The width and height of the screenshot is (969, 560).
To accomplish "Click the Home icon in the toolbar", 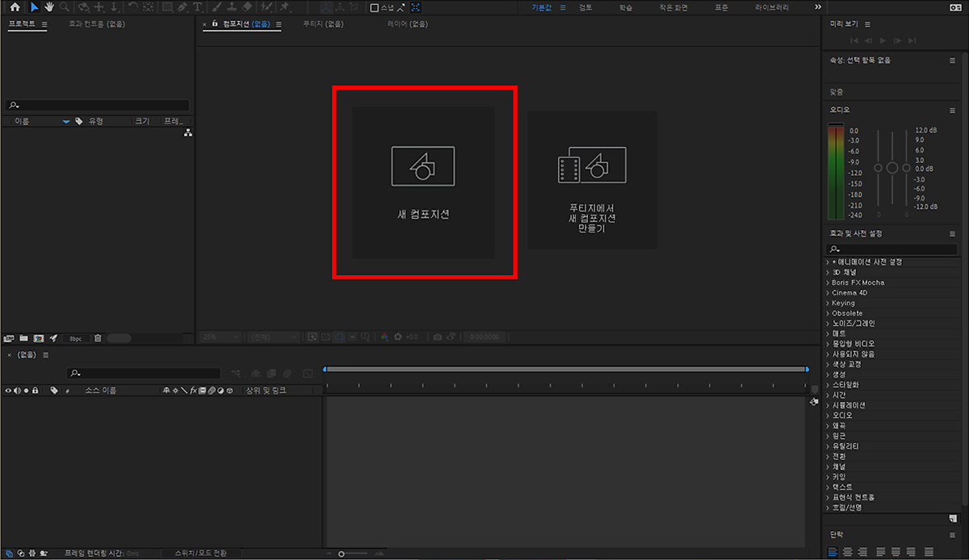I will [x=15, y=7].
